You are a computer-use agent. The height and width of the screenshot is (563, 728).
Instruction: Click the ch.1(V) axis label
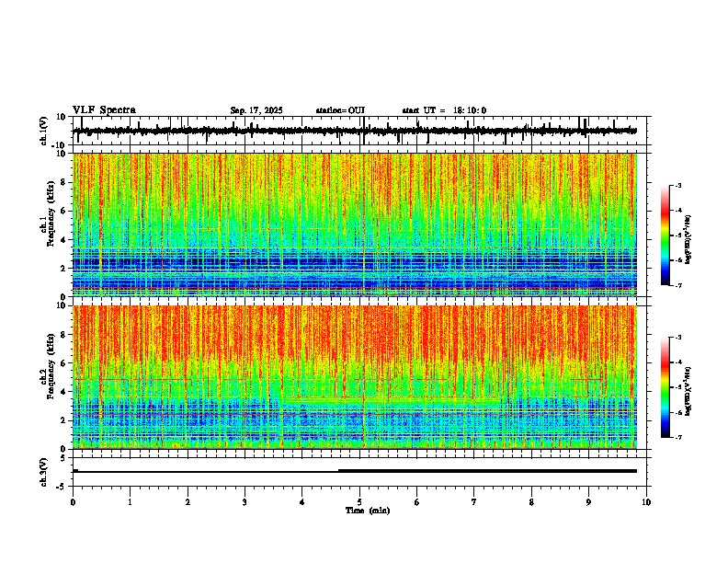click(x=43, y=131)
